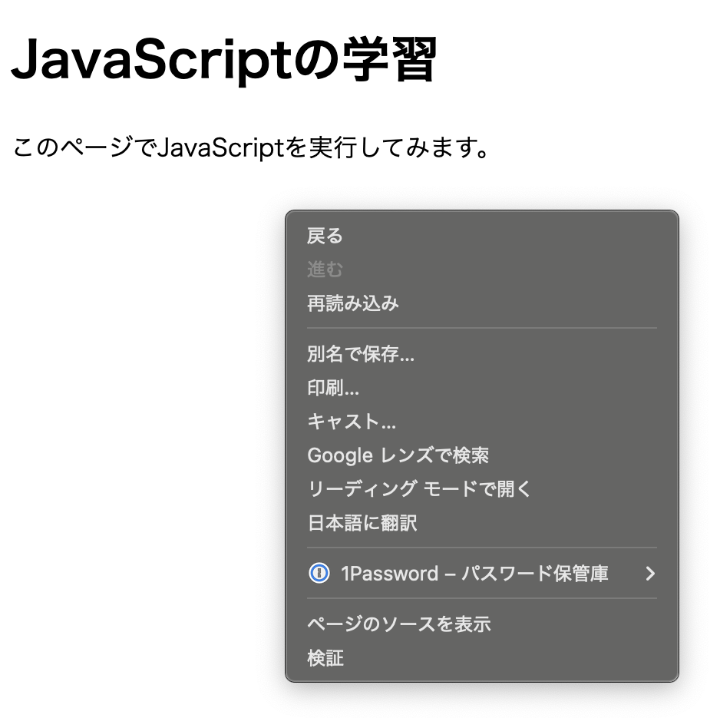View source via 「ページのソースを表示」

pyautogui.click(x=397, y=624)
